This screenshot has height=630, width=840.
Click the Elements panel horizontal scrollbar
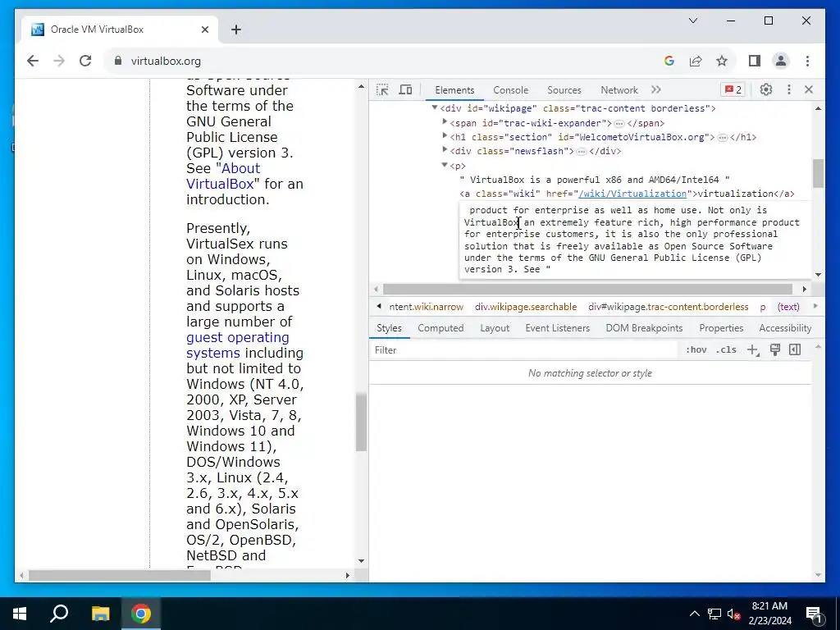pos(587,290)
